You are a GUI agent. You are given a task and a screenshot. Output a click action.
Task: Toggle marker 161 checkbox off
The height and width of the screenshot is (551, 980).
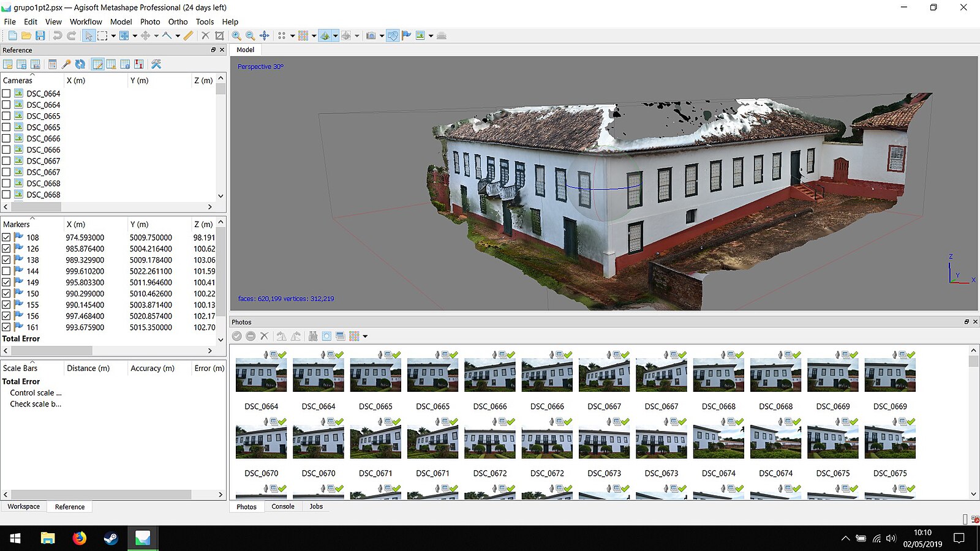tap(7, 328)
